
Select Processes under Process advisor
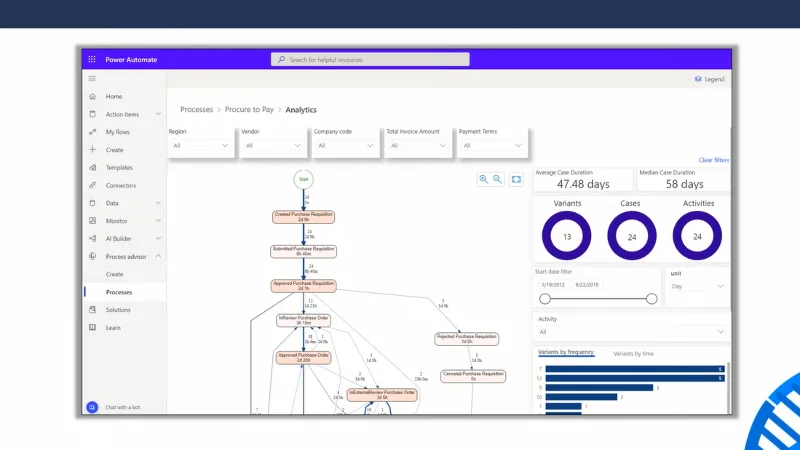(119, 292)
